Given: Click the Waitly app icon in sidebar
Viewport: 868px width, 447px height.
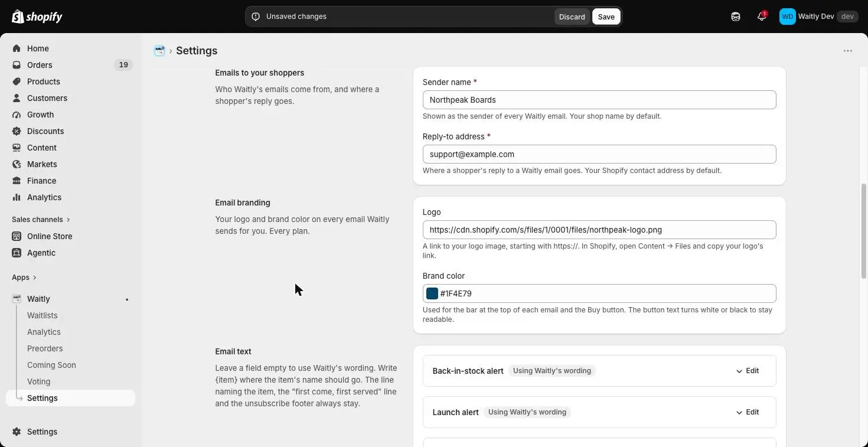Looking at the screenshot, I should point(17,299).
